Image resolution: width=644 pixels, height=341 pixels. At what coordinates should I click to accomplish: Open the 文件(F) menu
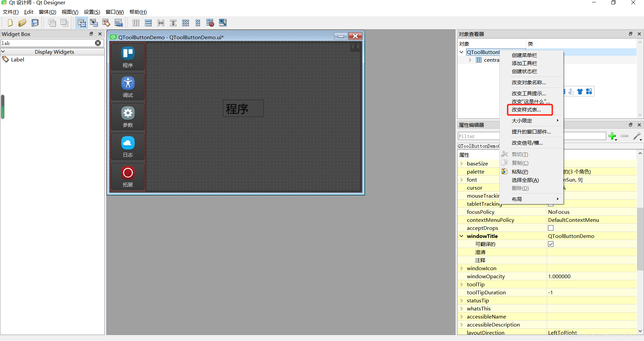11,12
